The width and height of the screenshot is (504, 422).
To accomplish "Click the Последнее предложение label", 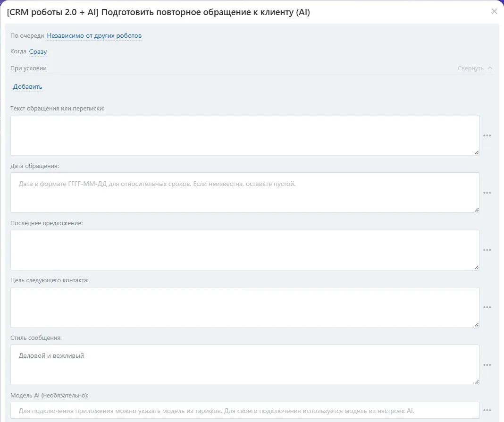I will [x=47, y=223].
